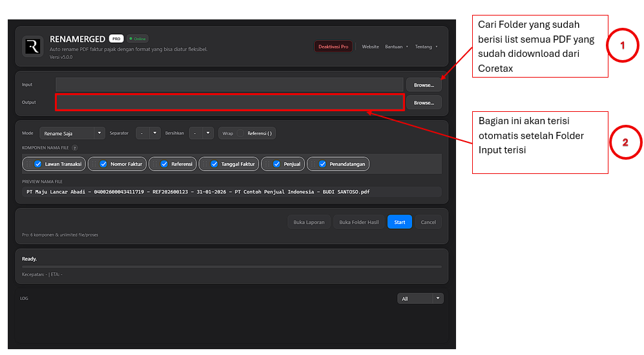Click the Versi v5.0.0 label
Image resolution: width=644 pixels, height=355 pixels.
(61, 57)
